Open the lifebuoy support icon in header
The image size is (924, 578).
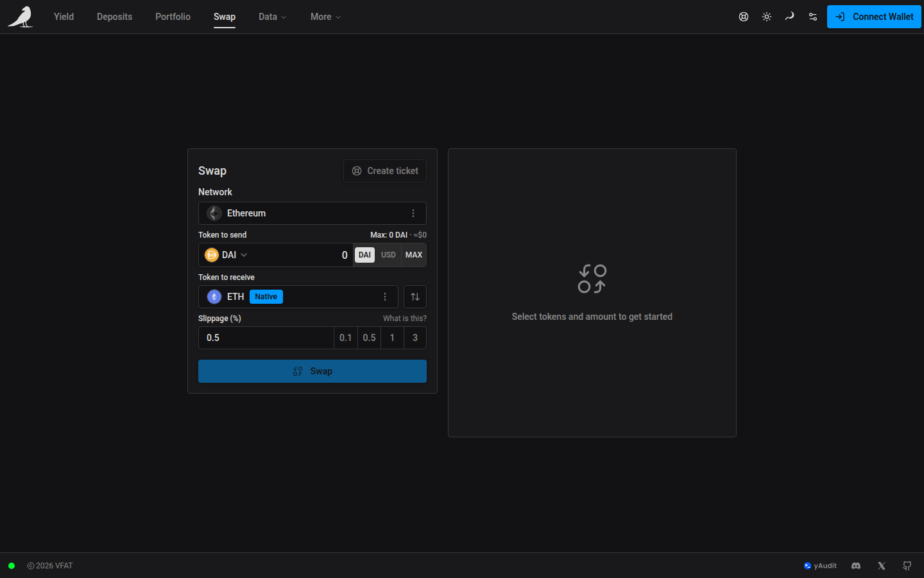pyautogui.click(x=744, y=17)
